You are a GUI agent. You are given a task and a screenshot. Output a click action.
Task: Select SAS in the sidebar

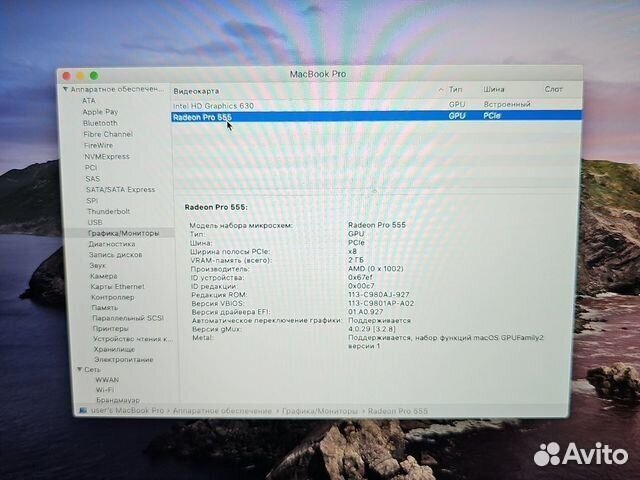click(x=93, y=179)
